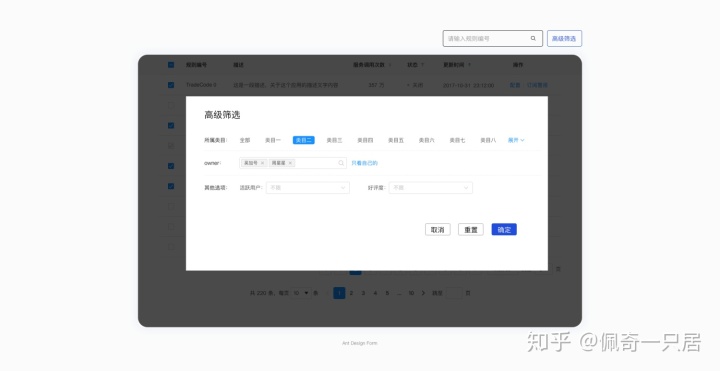
Task: Open the 状态 column filter icon
Action: (422, 65)
